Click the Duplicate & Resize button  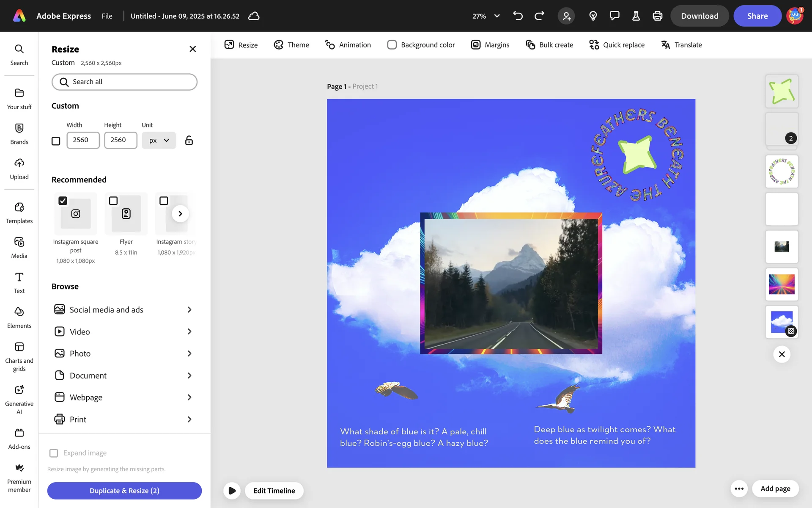[124, 491]
